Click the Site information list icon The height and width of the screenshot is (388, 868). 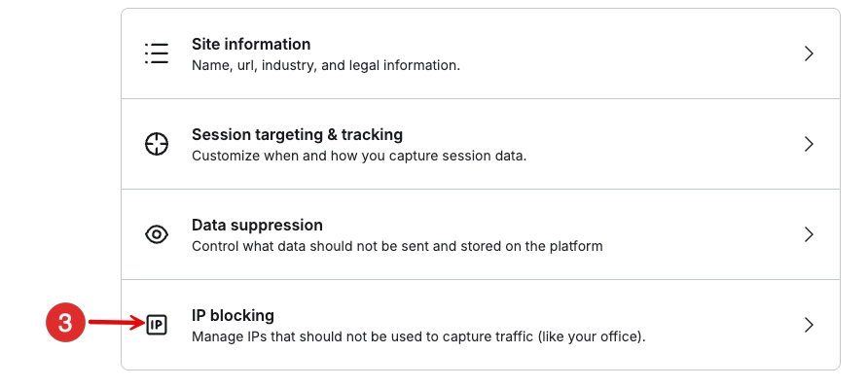(157, 53)
